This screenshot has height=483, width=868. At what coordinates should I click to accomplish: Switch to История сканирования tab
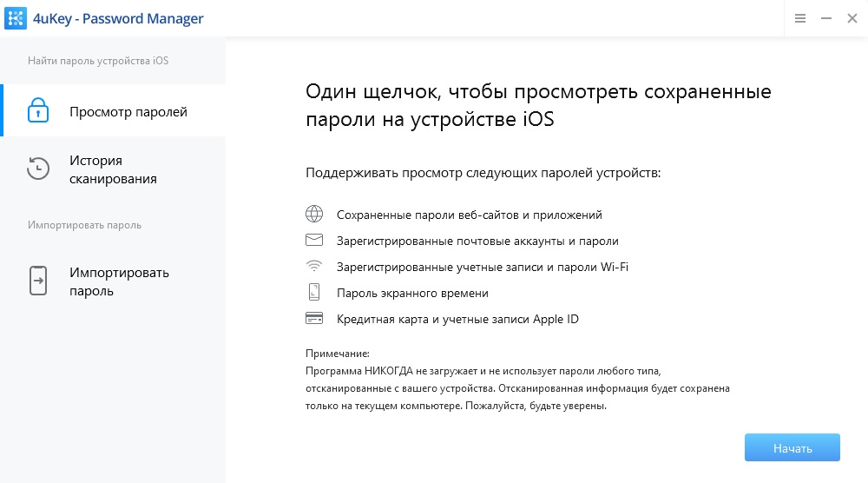click(x=113, y=169)
